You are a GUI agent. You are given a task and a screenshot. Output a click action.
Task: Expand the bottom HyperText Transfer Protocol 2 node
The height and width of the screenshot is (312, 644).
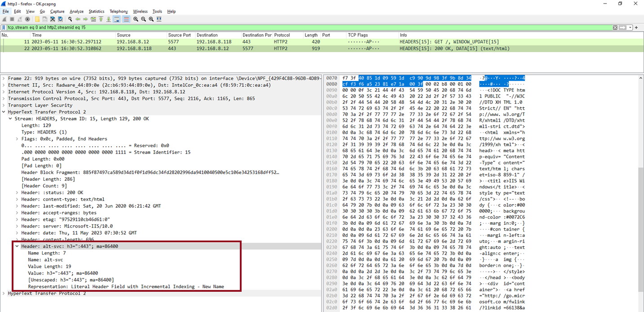(x=4, y=293)
